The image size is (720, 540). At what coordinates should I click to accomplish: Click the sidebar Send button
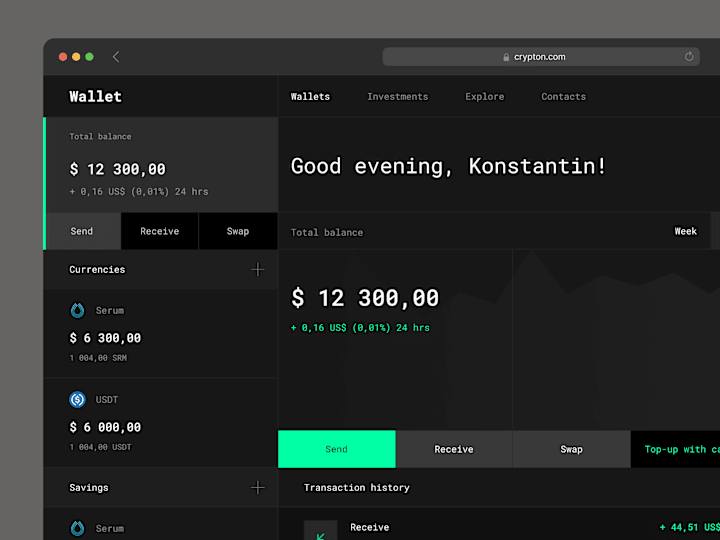[83, 231]
